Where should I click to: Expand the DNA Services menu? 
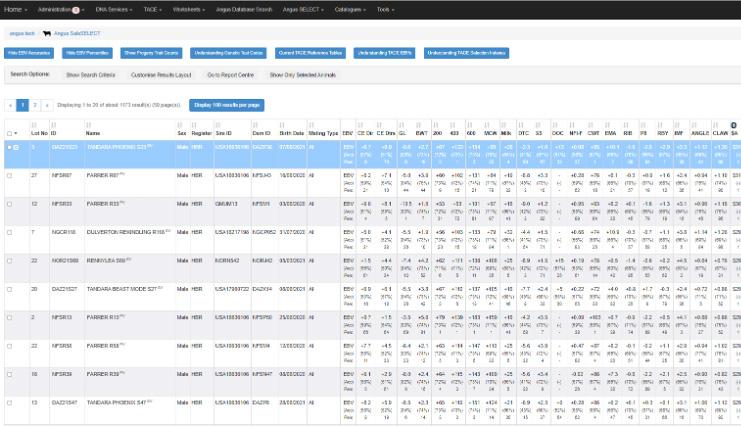(x=114, y=9)
